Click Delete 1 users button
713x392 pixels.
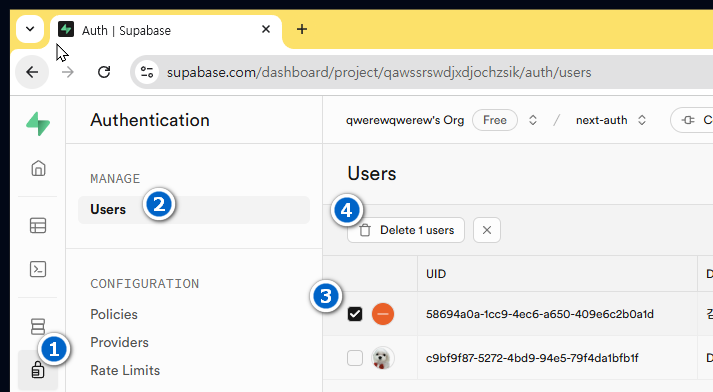point(406,230)
